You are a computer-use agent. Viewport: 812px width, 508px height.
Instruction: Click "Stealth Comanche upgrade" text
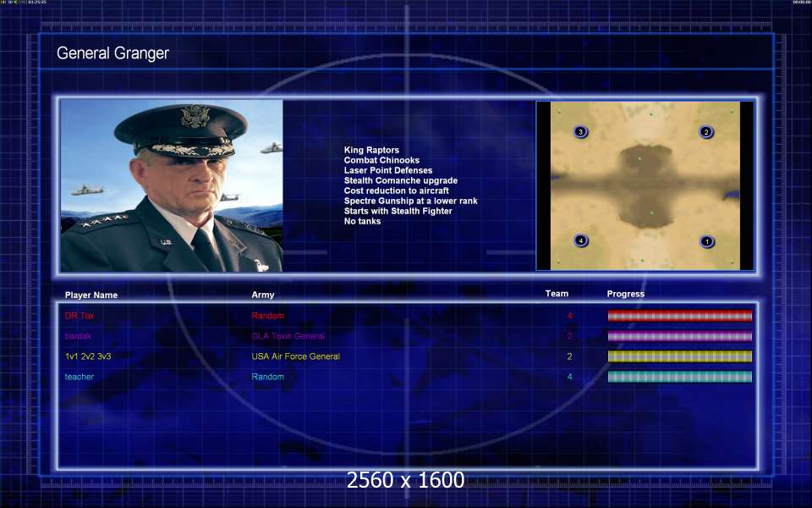click(401, 180)
